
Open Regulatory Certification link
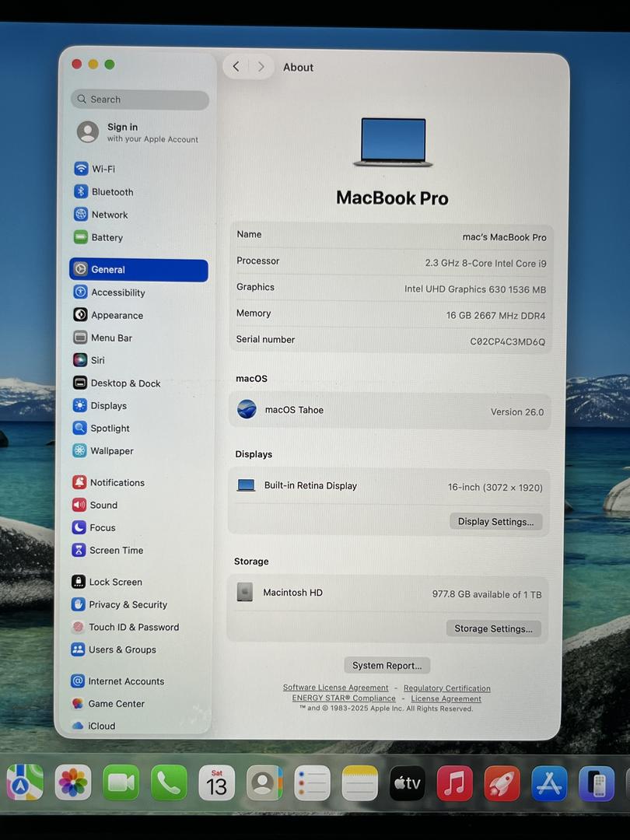pyautogui.click(x=446, y=688)
